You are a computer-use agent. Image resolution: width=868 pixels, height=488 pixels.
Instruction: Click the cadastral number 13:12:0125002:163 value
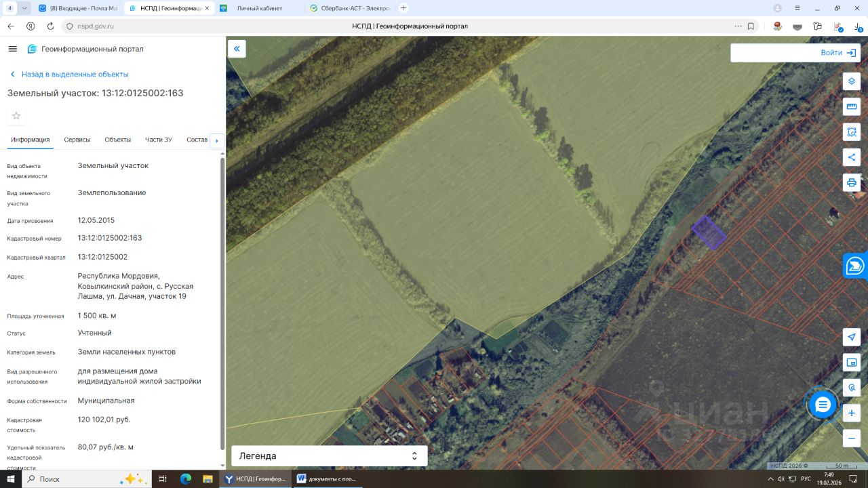click(110, 238)
